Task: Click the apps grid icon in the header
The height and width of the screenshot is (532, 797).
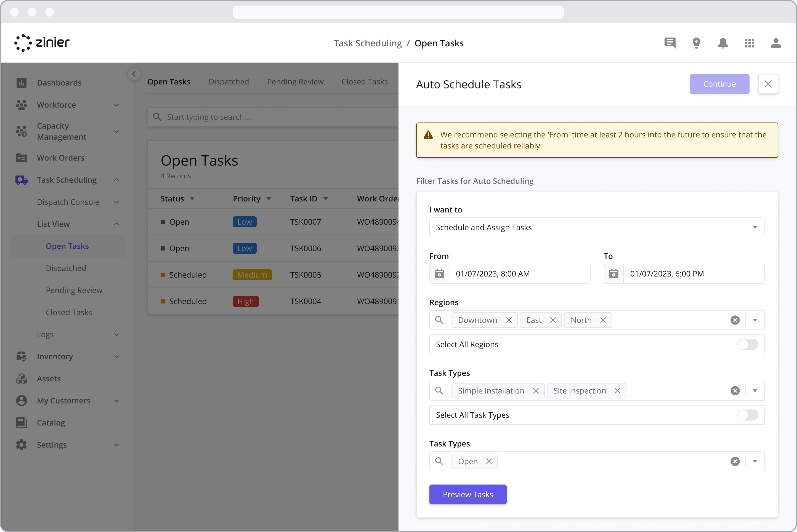Action: 750,43
